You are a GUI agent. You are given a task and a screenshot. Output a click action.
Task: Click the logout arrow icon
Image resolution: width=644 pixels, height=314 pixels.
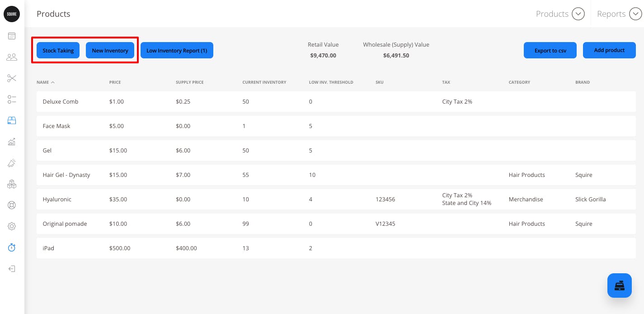point(12,269)
